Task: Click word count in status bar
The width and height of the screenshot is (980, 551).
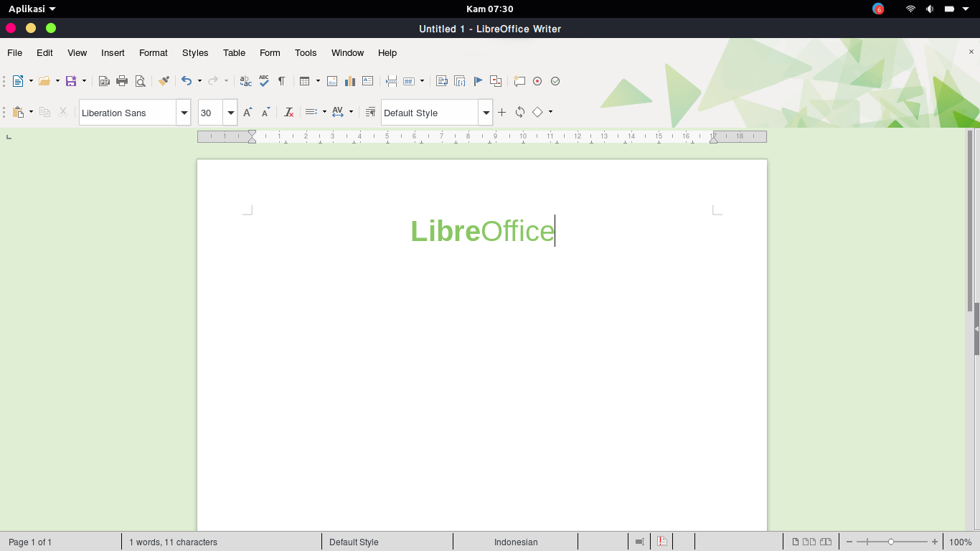Action: (173, 542)
